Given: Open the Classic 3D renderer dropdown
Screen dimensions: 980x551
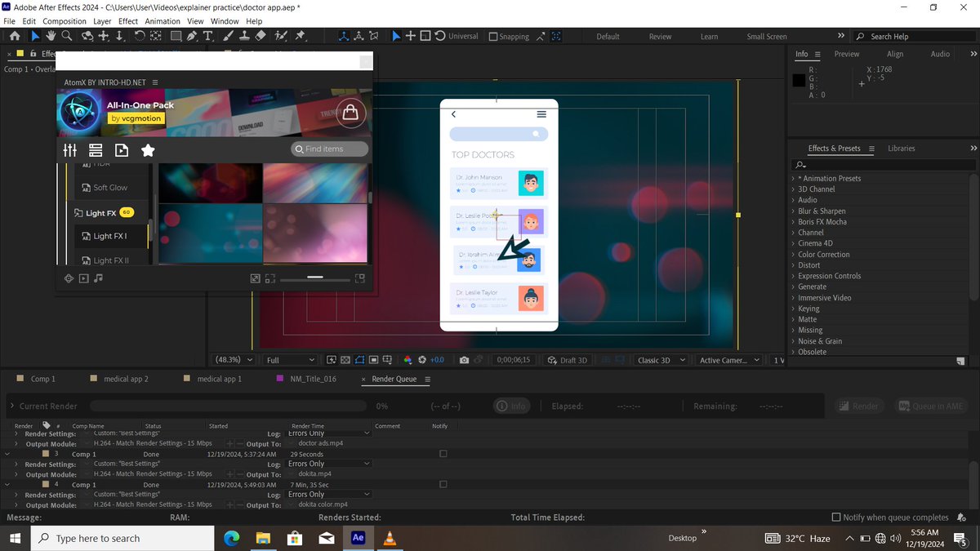Looking at the screenshot, I should coord(662,360).
